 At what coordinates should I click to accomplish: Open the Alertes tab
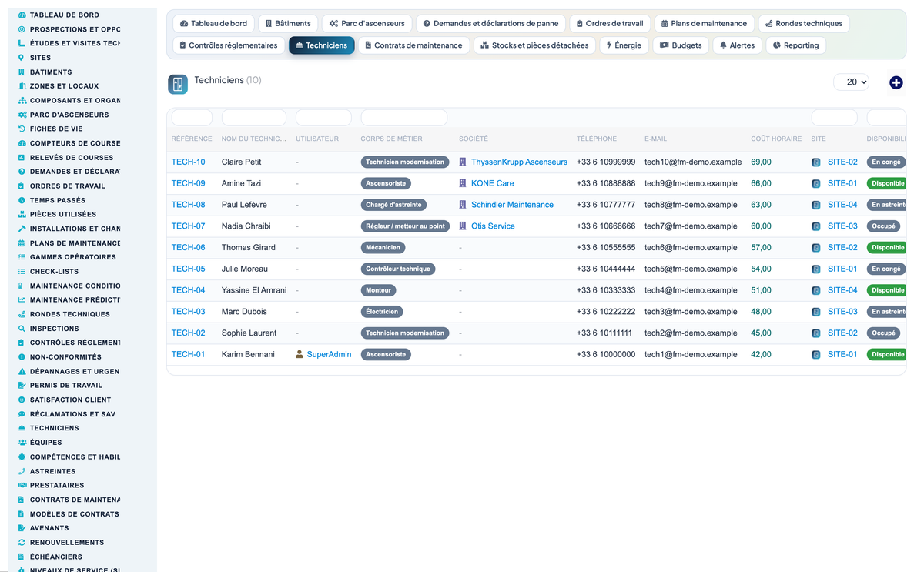click(x=737, y=45)
